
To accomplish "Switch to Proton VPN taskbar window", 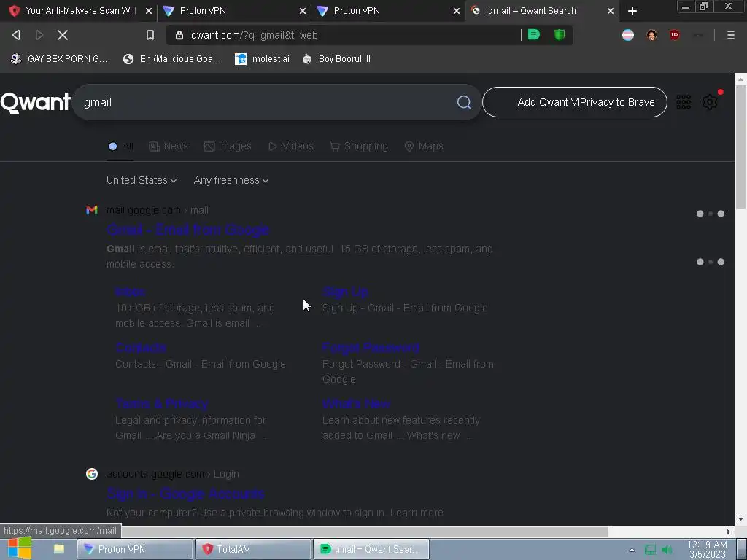I will click(135, 549).
